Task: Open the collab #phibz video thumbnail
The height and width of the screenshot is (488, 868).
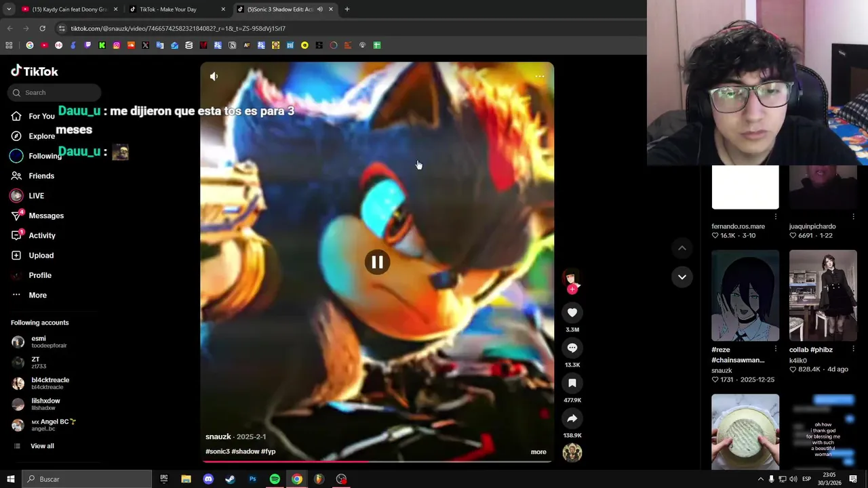Action: click(823, 296)
